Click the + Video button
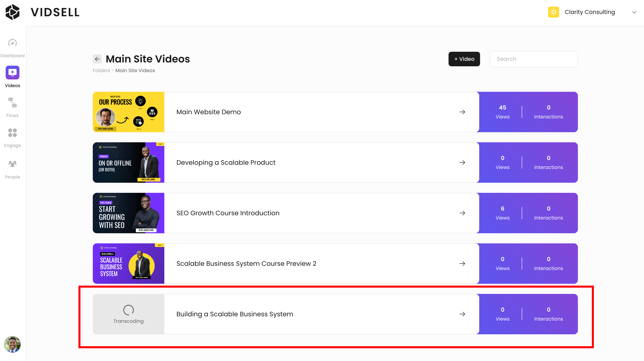644x361 pixels. pos(464,59)
